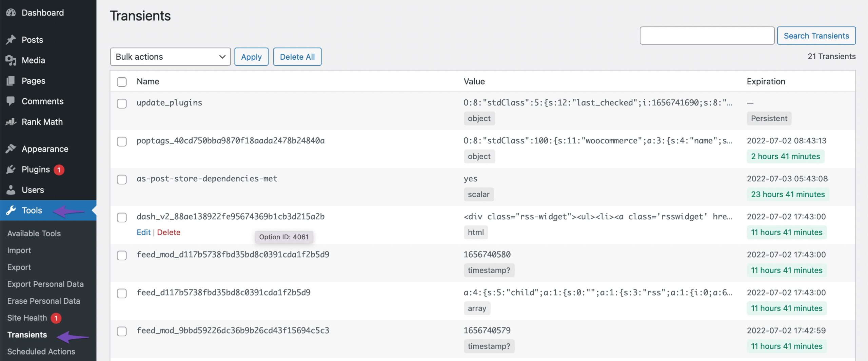This screenshot has width=868, height=361.
Task: Open Site Health submenu item
Action: click(x=27, y=318)
